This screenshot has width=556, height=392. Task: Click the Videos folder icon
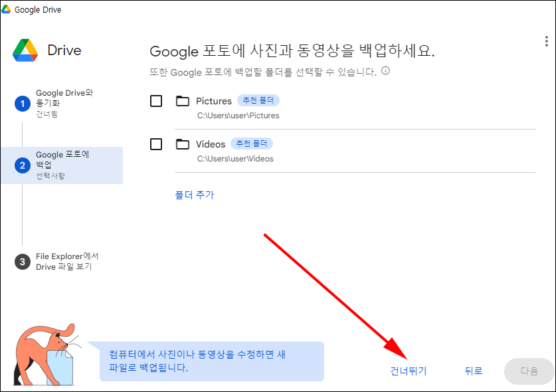click(183, 144)
